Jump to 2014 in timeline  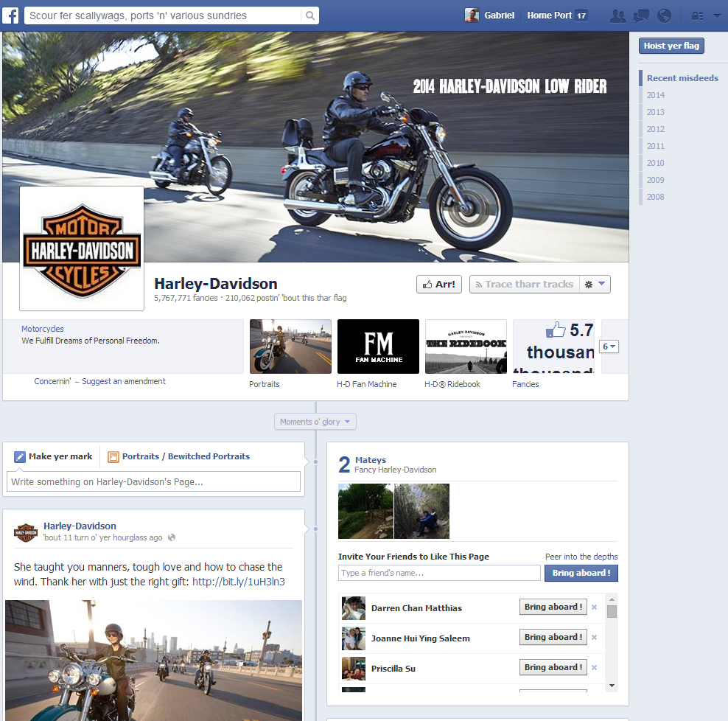pos(656,95)
